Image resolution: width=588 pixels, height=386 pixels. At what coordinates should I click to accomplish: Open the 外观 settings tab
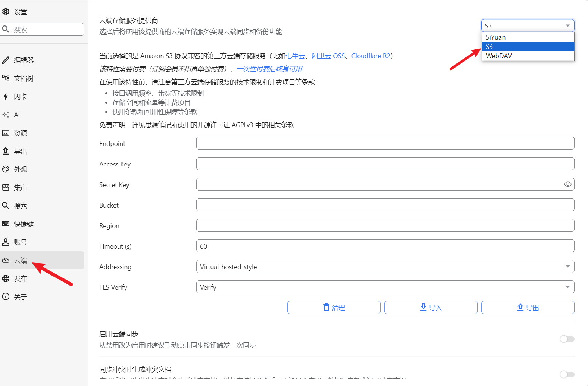(42, 169)
